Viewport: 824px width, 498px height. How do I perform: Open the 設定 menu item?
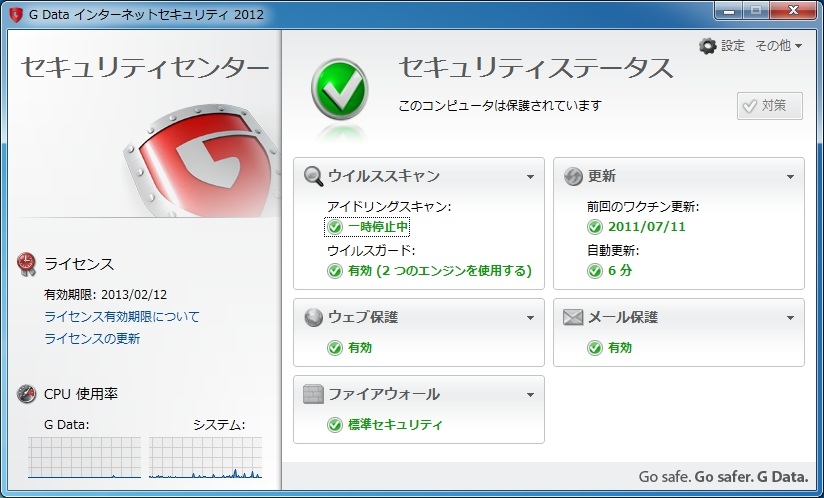point(733,46)
